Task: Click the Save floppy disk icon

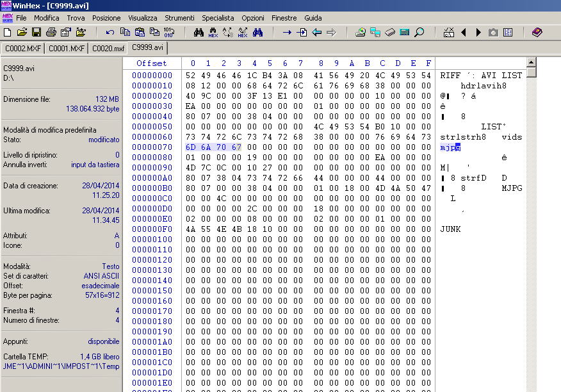Action: pos(37,32)
